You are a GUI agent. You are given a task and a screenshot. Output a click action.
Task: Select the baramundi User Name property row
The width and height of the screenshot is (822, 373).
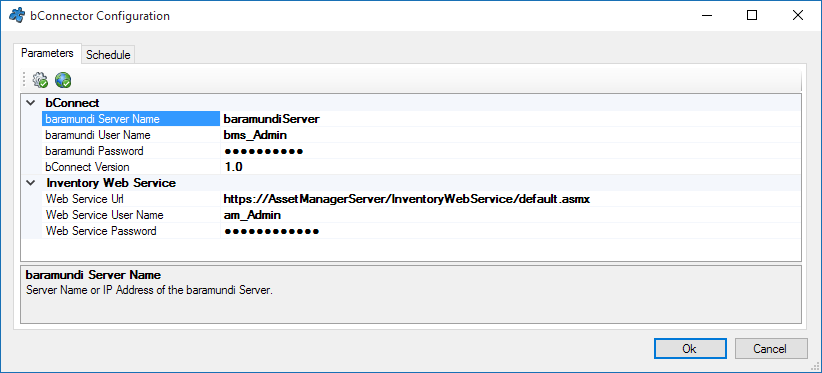point(131,135)
